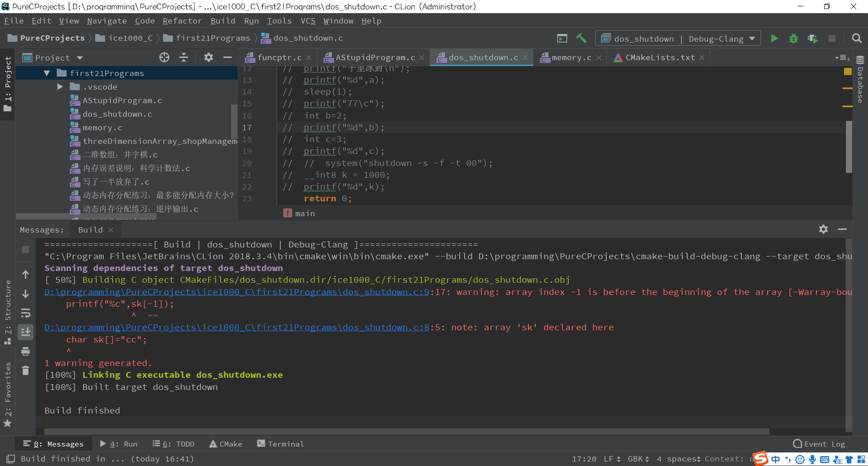Open the dos_shutdown run configuration dropdown
The height and width of the screenshot is (466, 868).
(x=678, y=38)
